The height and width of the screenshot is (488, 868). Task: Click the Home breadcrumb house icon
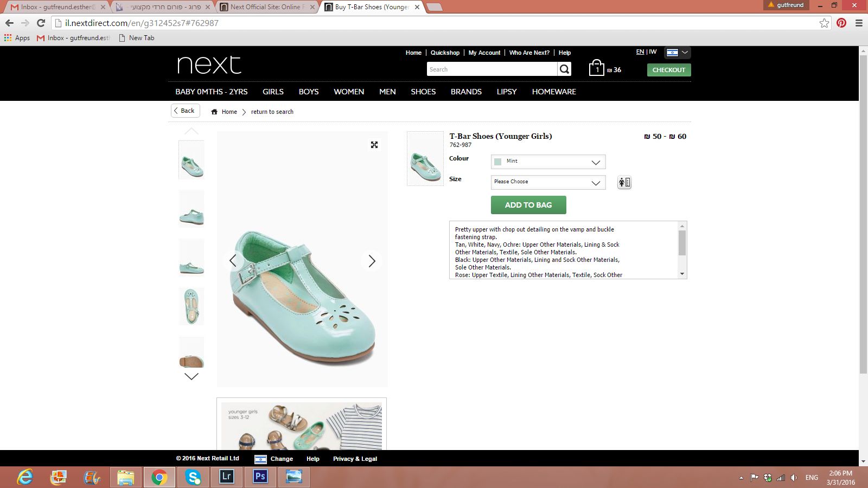tap(214, 112)
